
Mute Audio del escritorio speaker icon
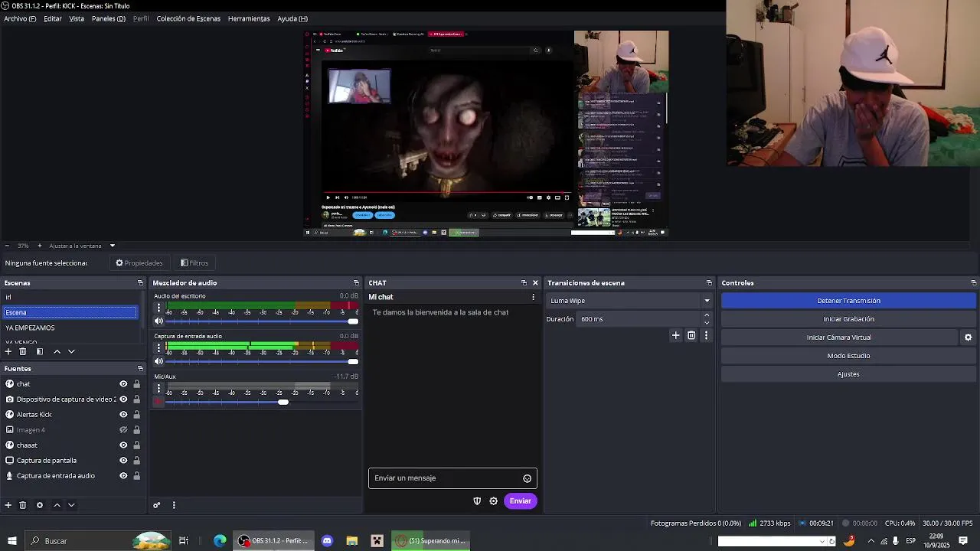pyautogui.click(x=159, y=321)
